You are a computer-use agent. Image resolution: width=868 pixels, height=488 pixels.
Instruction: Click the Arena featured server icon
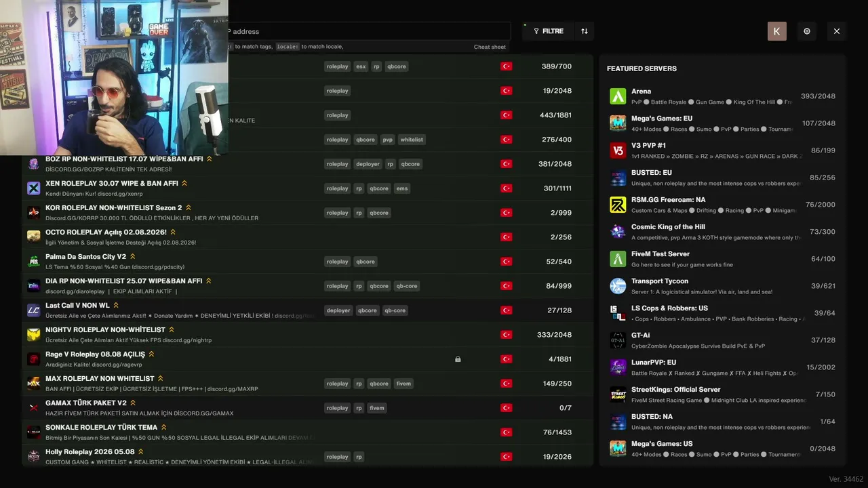coord(618,96)
